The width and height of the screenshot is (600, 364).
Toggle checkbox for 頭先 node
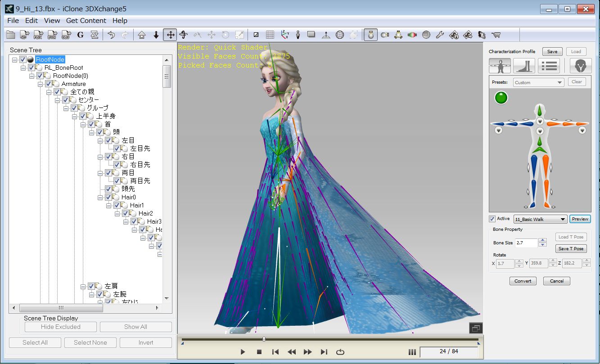pos(108,189)
